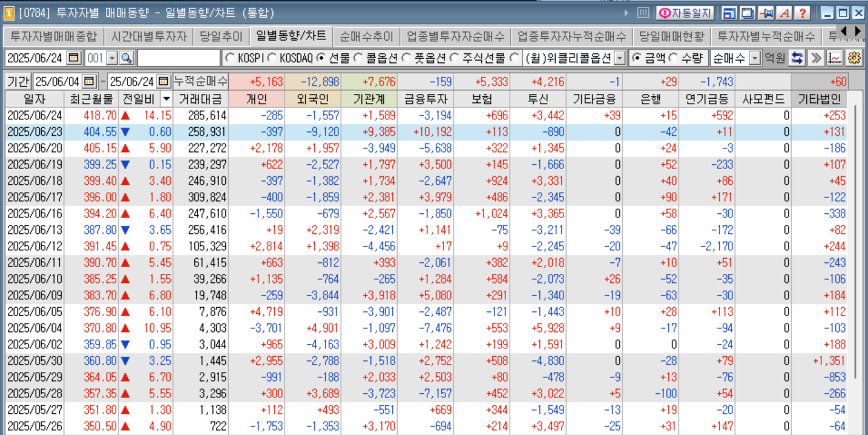This screenshot has height=435, width=868.
Task: Open the (월)위클리콜옵션 dropdown list
Action: coord(619,58)
